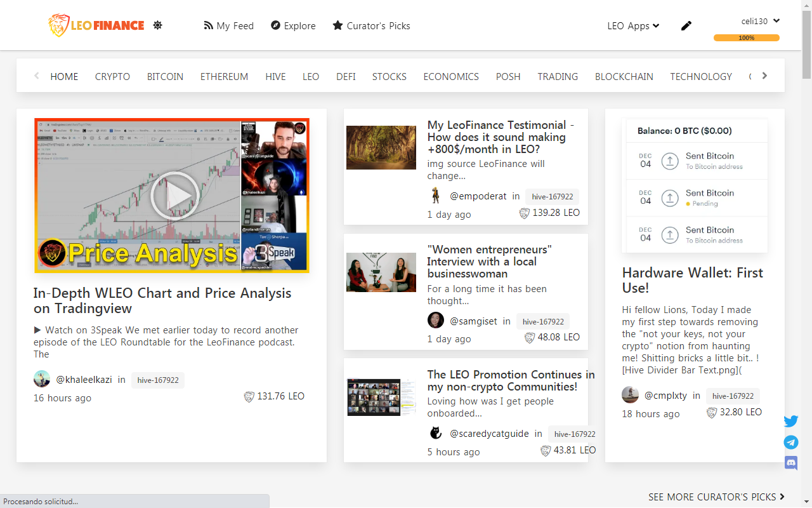
Task: Click the 131.76 LEO payout value
Action: click(x=280, y=396)
